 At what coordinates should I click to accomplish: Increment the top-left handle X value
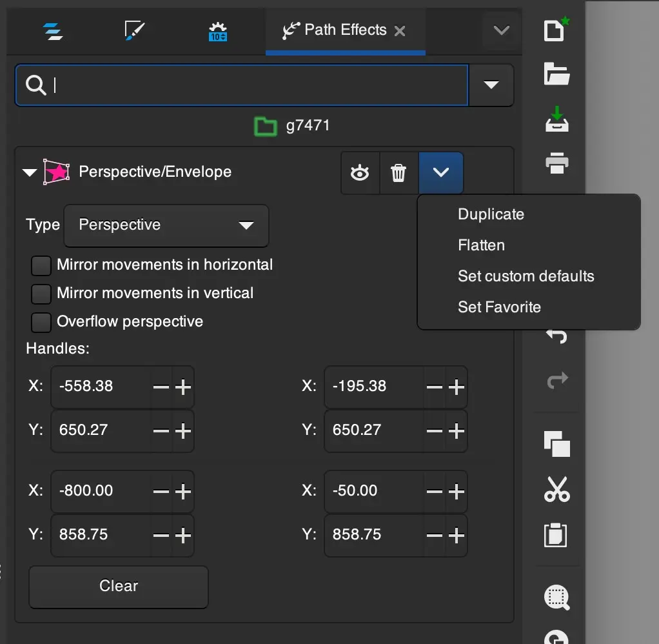(183, 387)
